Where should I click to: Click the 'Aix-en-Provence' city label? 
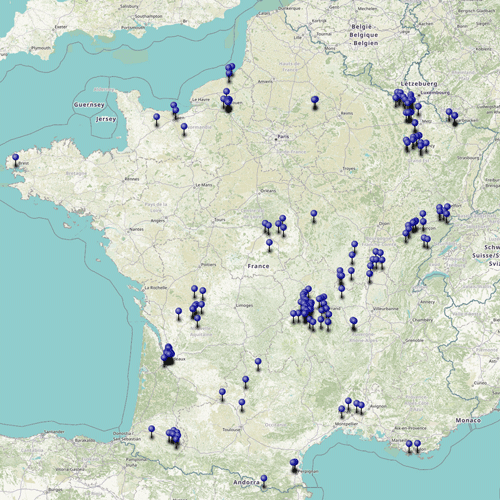(410, 428)
